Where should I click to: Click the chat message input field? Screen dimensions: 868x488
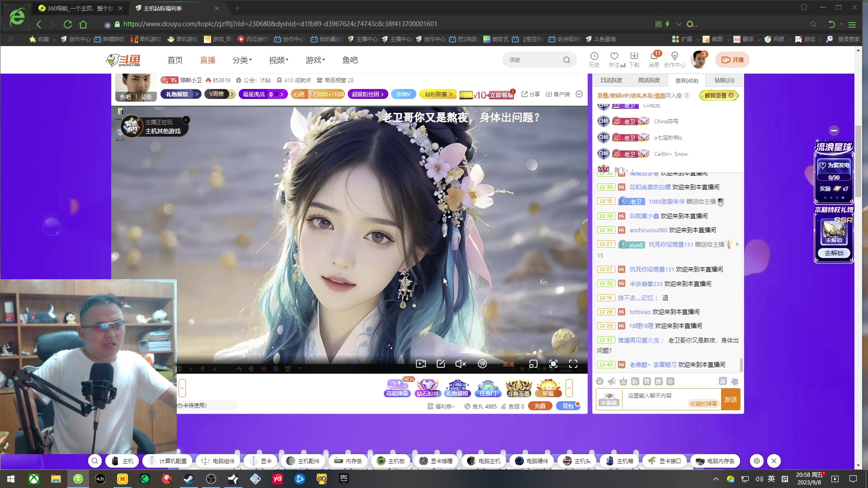click(656, 395)
